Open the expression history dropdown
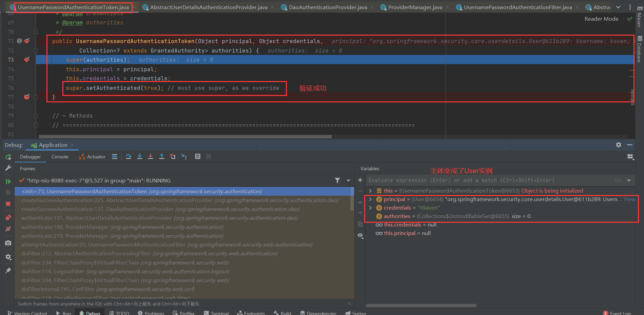The image size is (644, 315). tap(629, 180)
